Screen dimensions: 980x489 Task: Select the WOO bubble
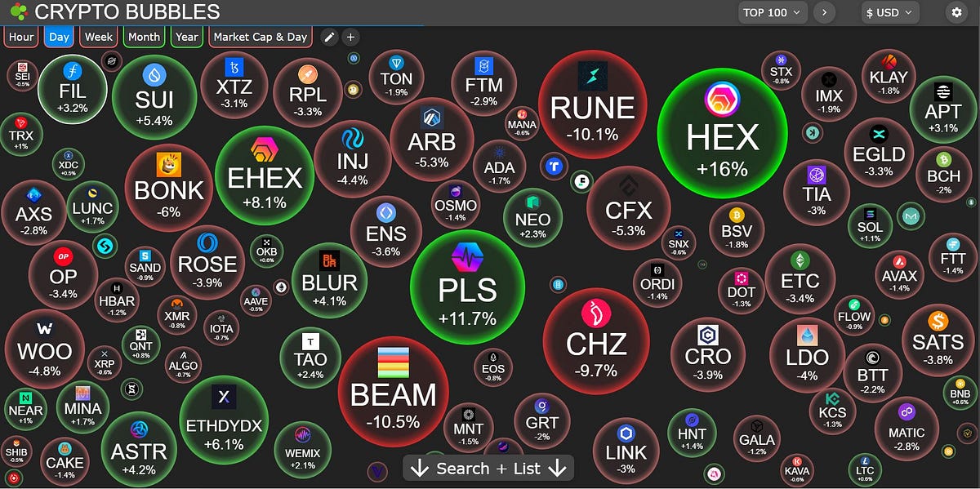[44, 349]
